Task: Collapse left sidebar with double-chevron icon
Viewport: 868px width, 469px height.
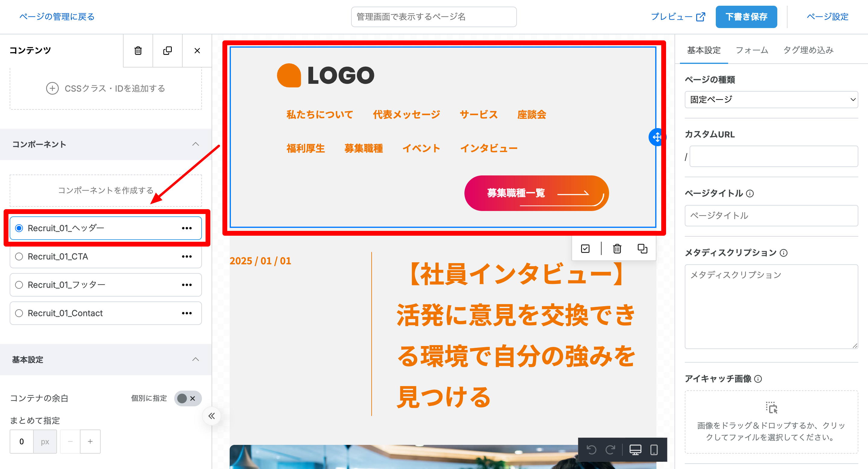Action: tap(211, 416)
